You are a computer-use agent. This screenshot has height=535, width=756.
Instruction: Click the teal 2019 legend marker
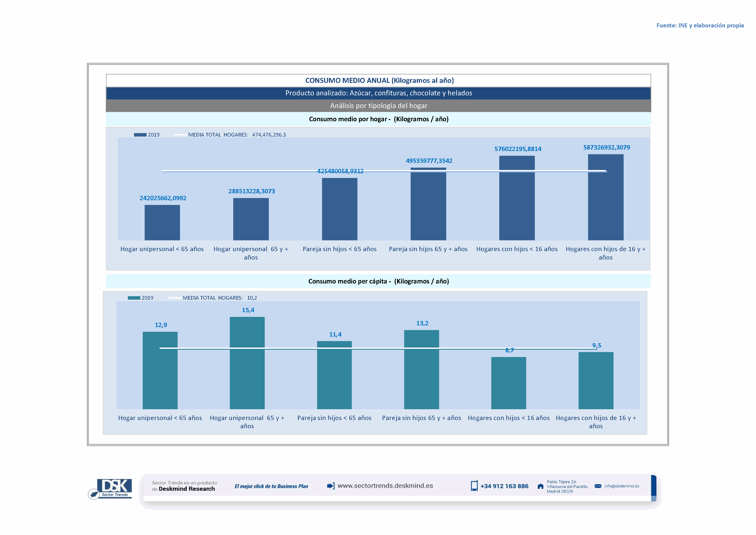click(x=134, y=298)
